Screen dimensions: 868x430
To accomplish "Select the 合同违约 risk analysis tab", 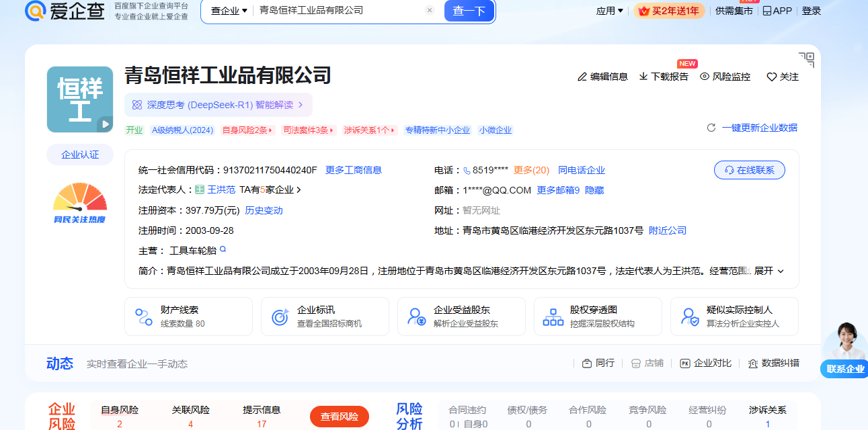I will pyautogui.click(x=467, y=416).
